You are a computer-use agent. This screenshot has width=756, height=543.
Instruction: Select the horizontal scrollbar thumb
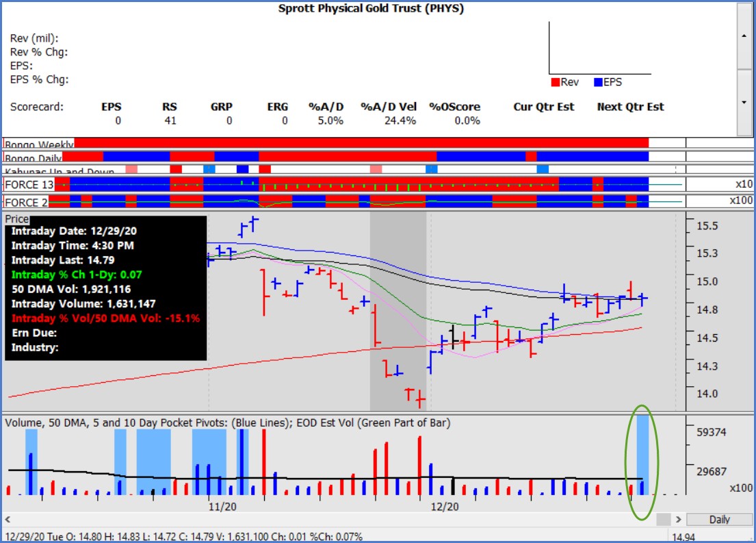click(x=663, y=519)
